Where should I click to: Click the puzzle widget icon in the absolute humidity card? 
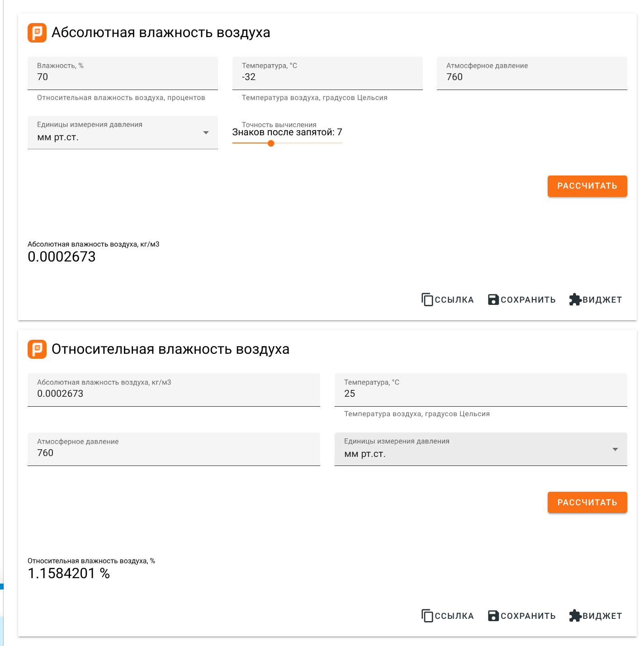(575, 299)
